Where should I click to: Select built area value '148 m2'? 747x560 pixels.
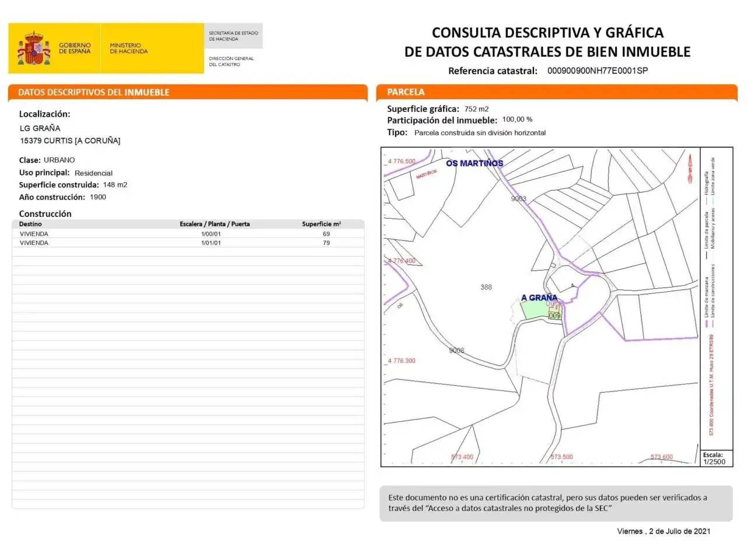pos(115,185)
